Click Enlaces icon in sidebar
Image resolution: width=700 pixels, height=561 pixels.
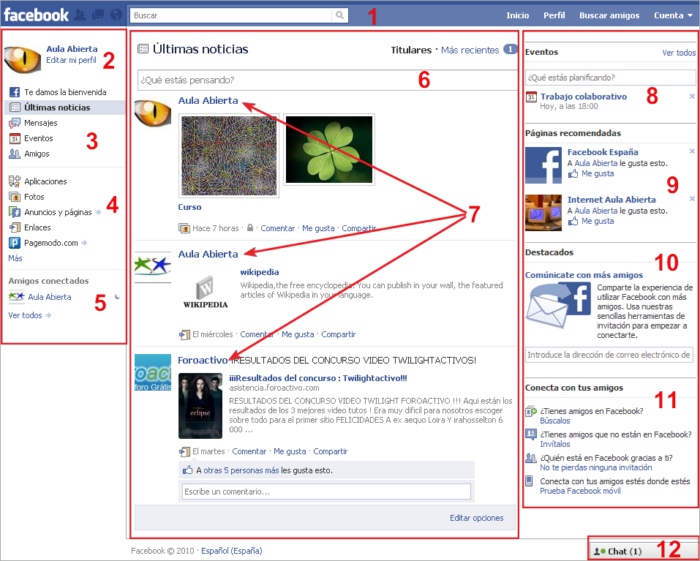pos(15,228)
